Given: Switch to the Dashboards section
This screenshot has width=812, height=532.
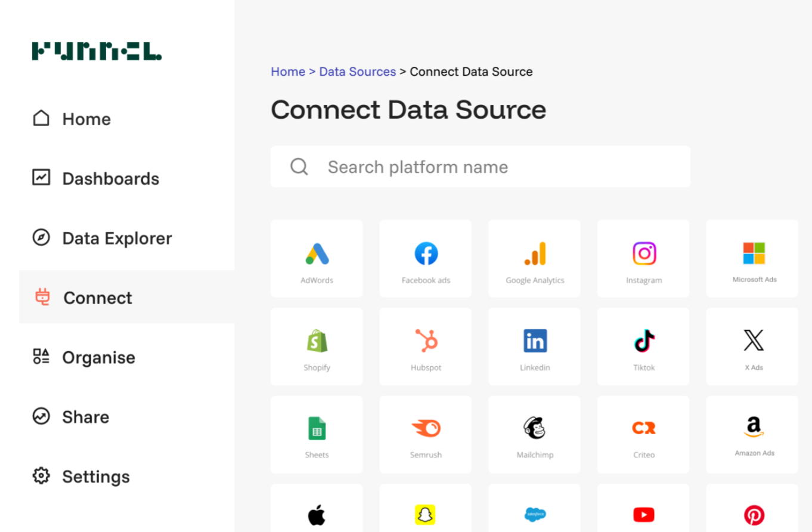Looking at the screenshot, I should pos(110,178).
